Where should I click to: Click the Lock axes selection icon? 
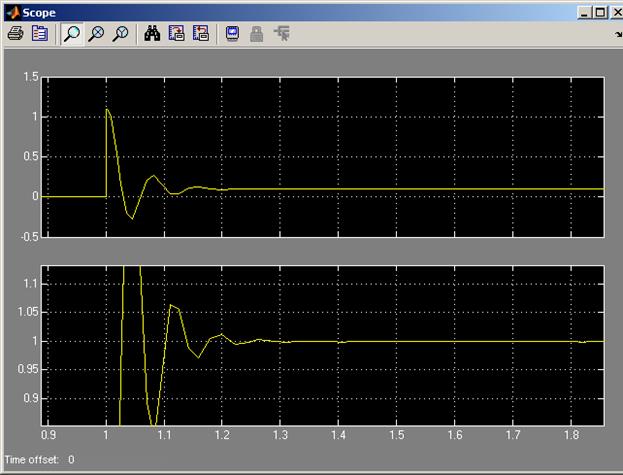point(257,34)
